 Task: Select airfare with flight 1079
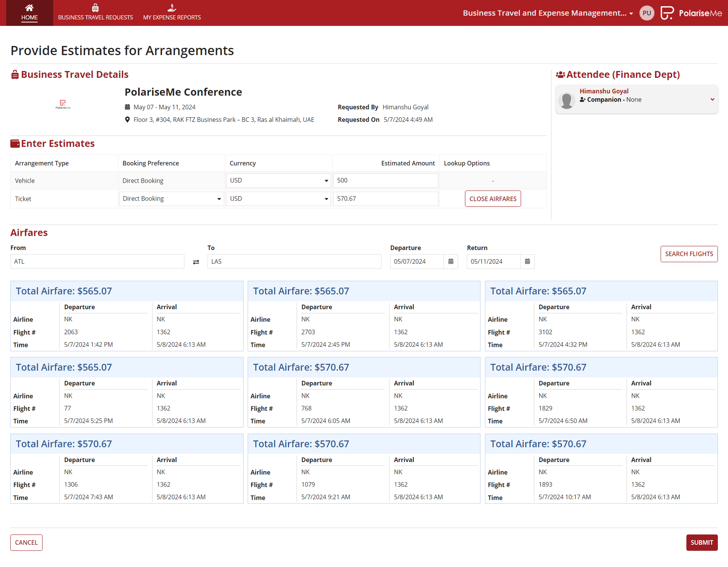(x=364, y=469)
